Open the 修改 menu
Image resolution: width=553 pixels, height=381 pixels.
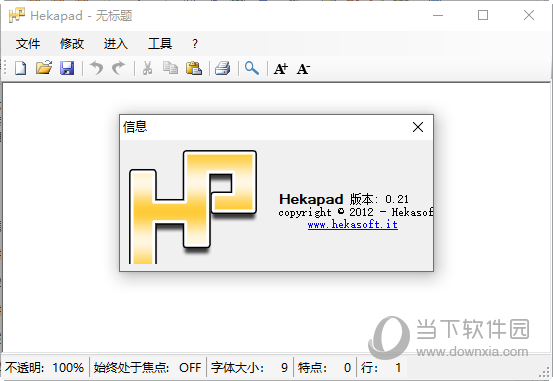(72, 44)
